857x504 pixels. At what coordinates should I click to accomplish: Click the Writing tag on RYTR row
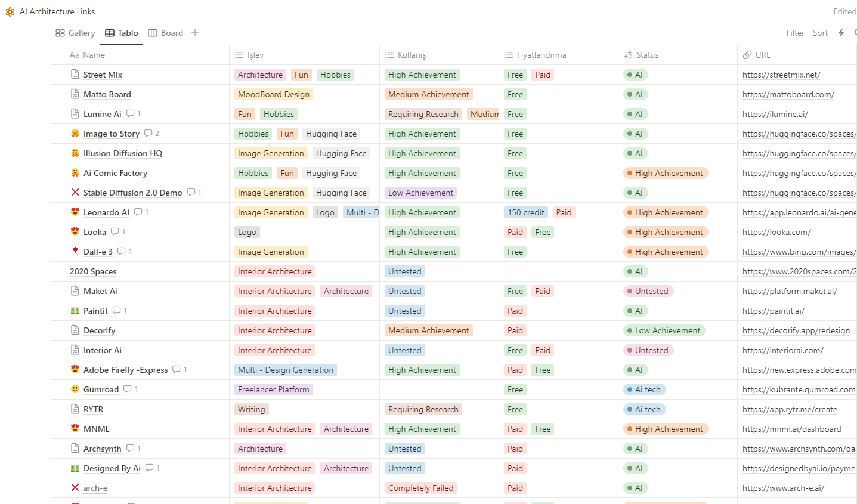click(x=252, y=409)
